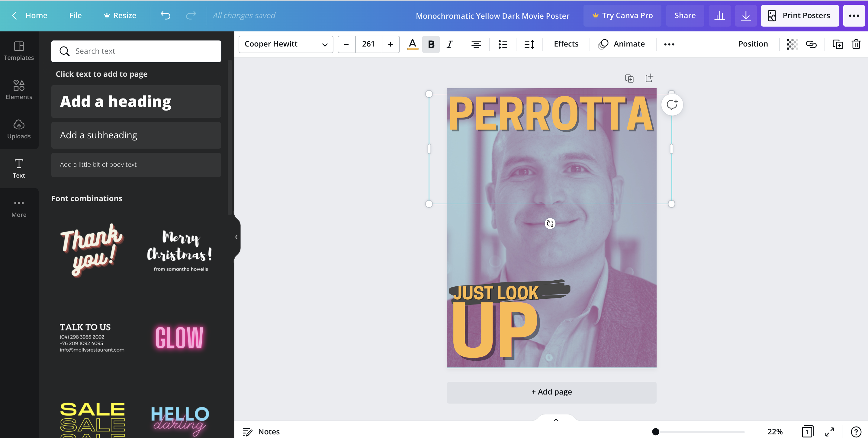Switch to the Elements tab
This screenshot has width=868, height=438.
[19, 90]
